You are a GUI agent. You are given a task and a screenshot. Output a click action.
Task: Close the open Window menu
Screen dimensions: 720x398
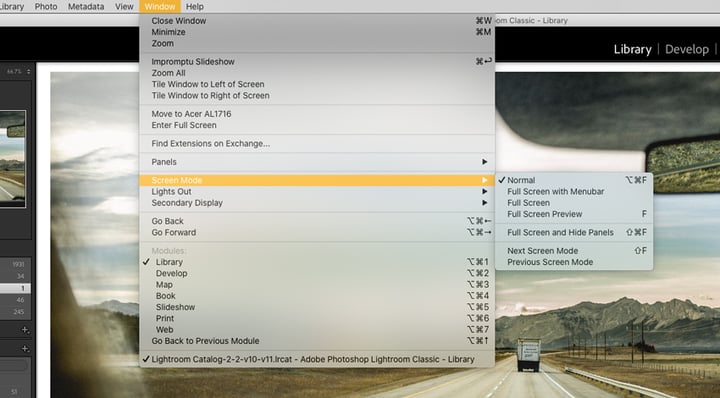click(x=160, y=6)
